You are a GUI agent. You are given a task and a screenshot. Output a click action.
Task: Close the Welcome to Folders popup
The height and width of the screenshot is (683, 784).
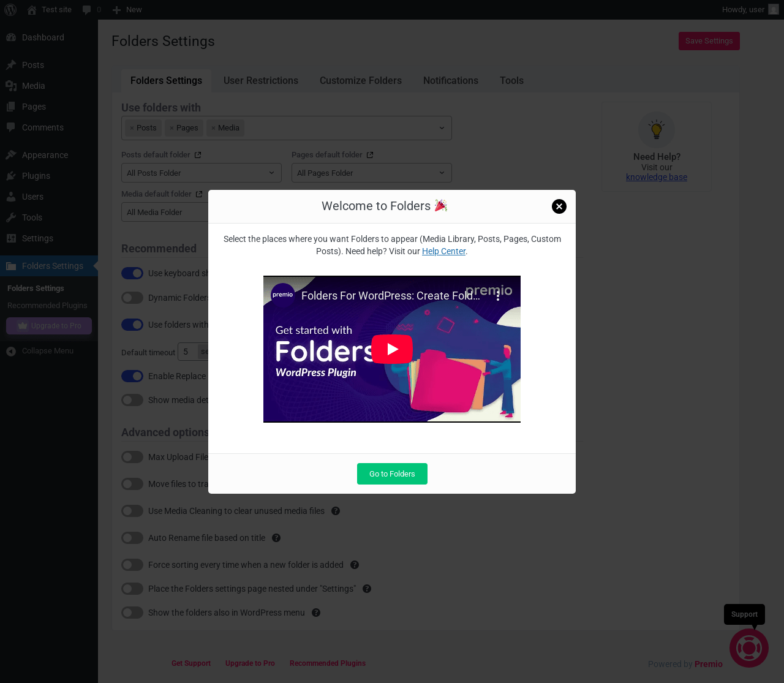[x=559, y=206]
